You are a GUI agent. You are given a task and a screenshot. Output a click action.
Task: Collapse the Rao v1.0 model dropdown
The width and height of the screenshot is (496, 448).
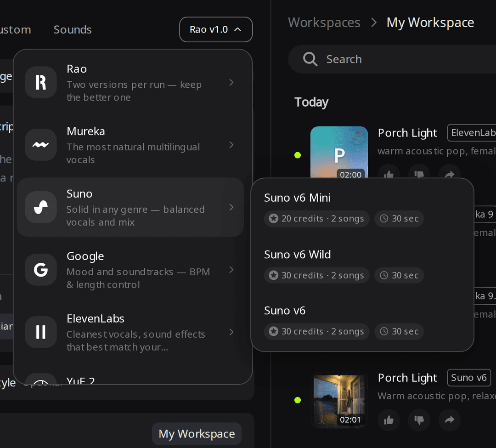[216, 29]
